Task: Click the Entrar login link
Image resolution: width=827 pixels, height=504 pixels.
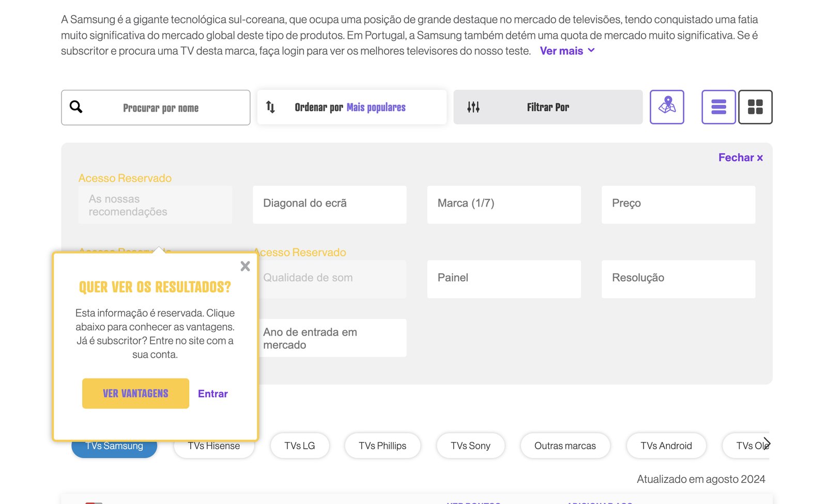Action: (212, 393)
